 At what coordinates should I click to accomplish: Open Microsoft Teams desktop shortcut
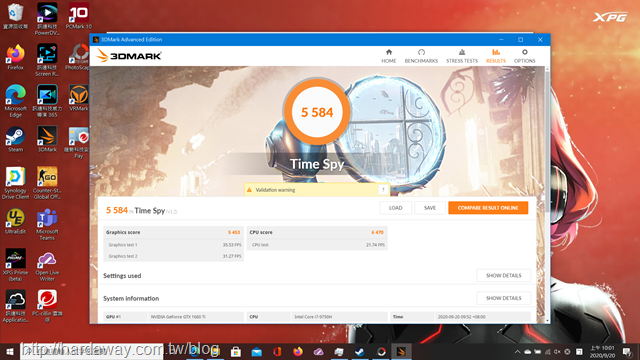click(x=47, y=224)
